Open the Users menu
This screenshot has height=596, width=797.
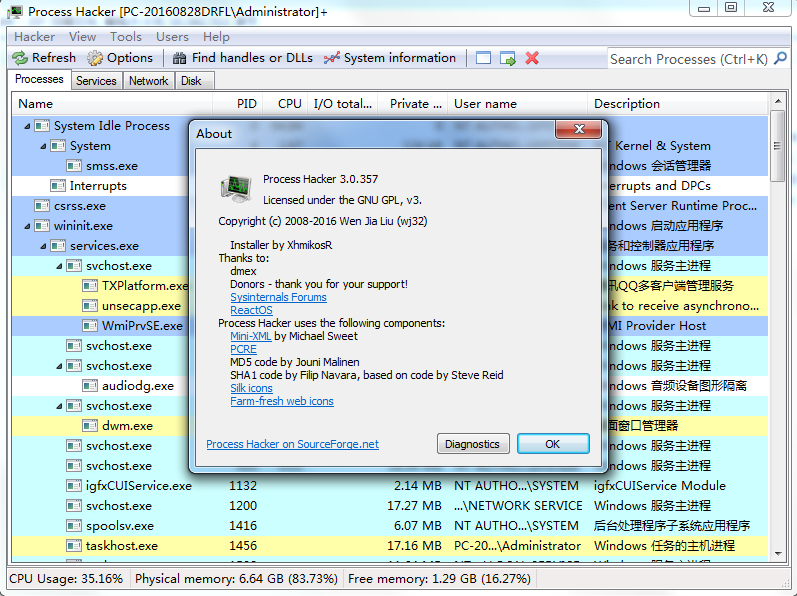pos(172,37)
